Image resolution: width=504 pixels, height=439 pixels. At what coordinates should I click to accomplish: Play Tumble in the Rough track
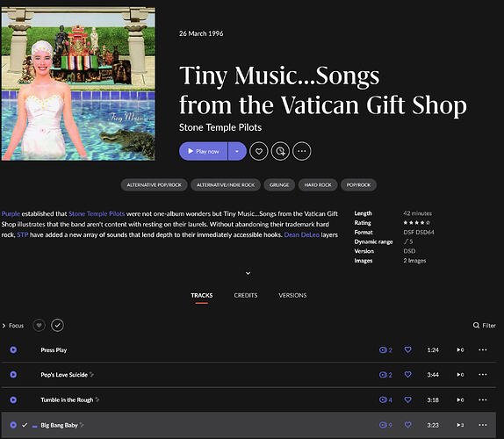click(13, 399)
